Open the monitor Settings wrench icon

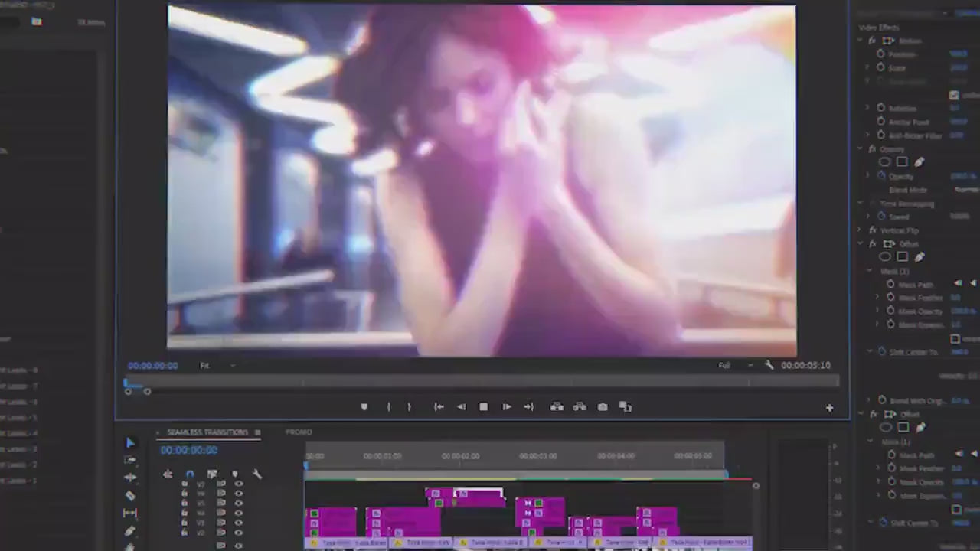pyautogui.click(x=769, y=365)
